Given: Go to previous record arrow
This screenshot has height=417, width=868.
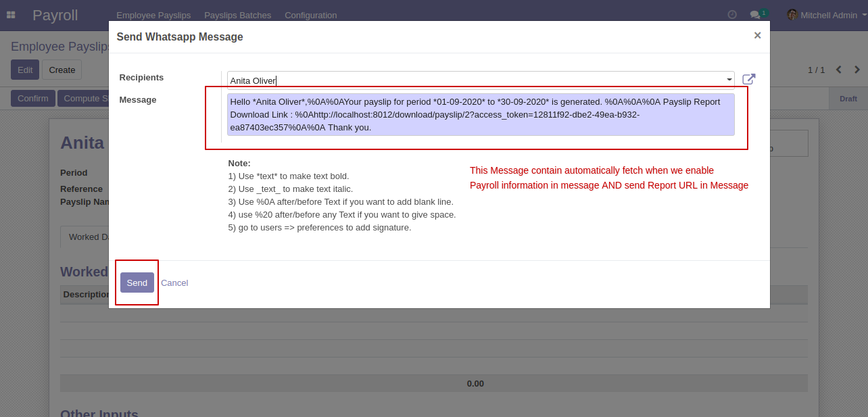Looking at the screenshot, I should tap(839, 70).
